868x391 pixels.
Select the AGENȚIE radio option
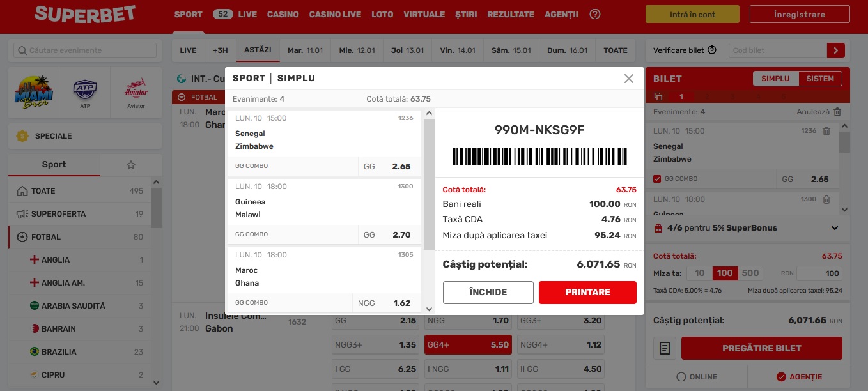tap(780, 377)
